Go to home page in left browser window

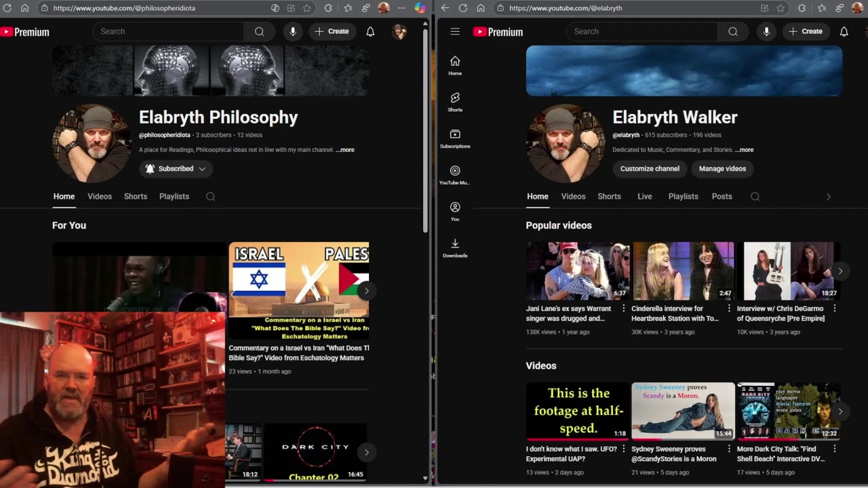(24, 8)
